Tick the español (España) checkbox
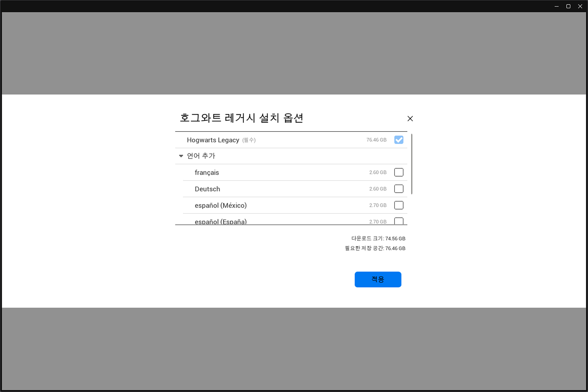This screenshot has height=392, width=588. (x=399, y=221)
